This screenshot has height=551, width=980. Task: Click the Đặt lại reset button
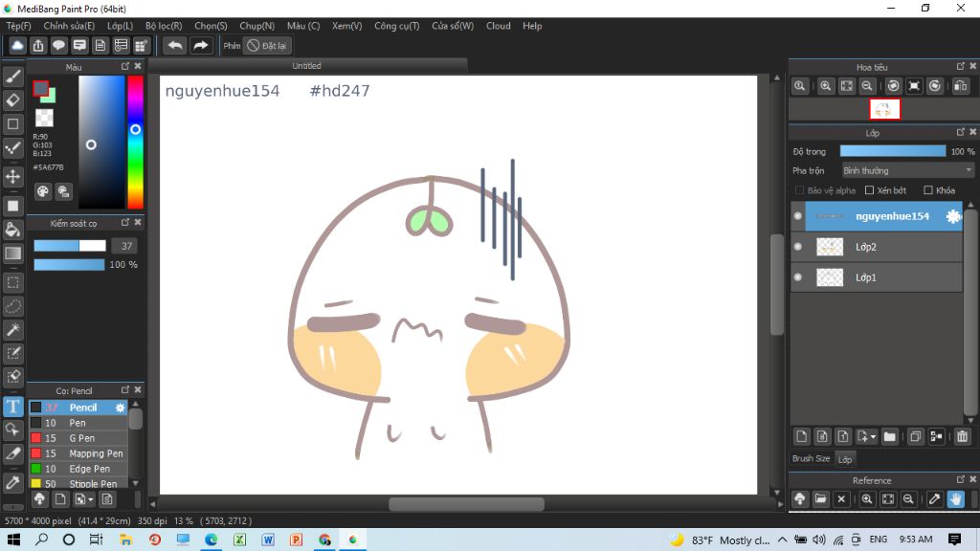[267, 46]
